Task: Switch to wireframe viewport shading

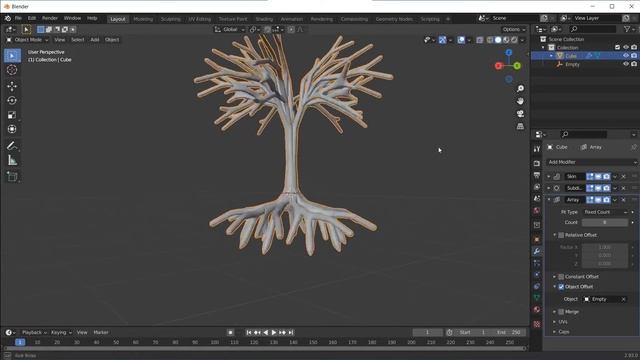Action: [490, 40]
